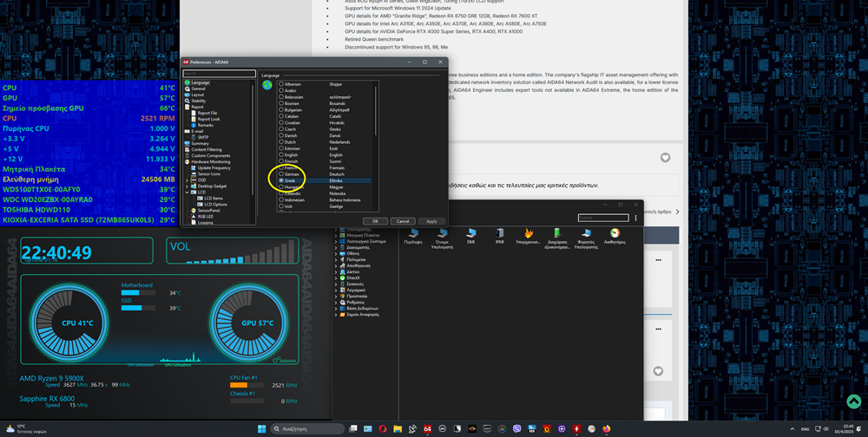
Task: Expand the Μητρική Πλακέτα tree node
Action: tap(336, 236)
